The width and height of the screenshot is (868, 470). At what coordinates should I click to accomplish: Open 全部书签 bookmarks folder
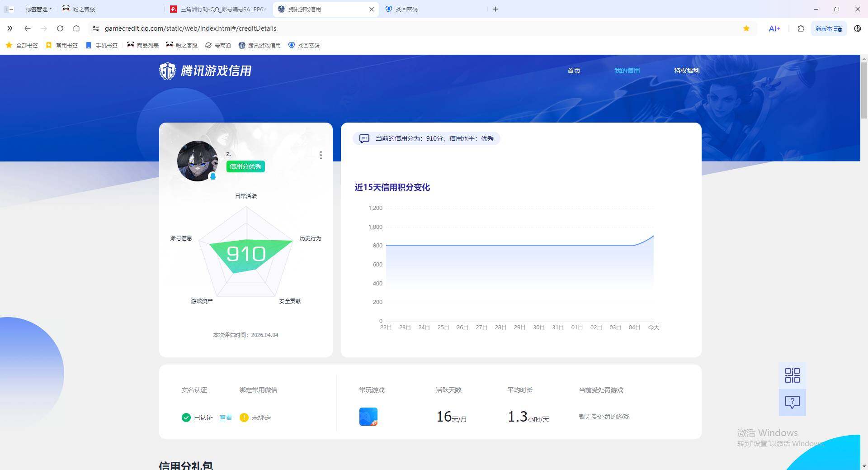coord(22,45)
